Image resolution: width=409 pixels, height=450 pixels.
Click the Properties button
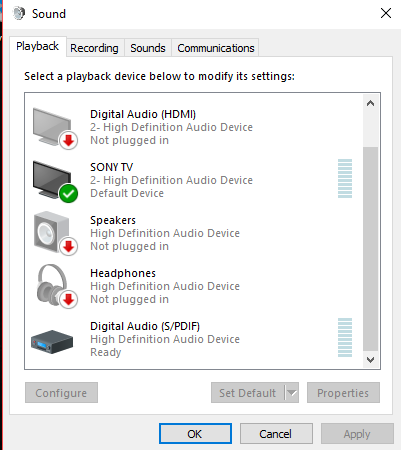pyautogui.click(x=343, y=393)
